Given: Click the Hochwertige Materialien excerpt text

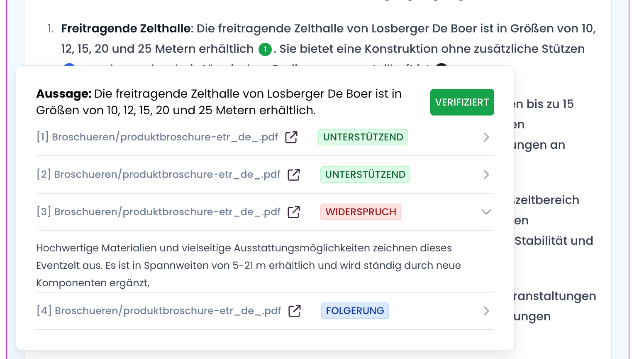Looking at the screenshot, I should click(x=249, y=266).
